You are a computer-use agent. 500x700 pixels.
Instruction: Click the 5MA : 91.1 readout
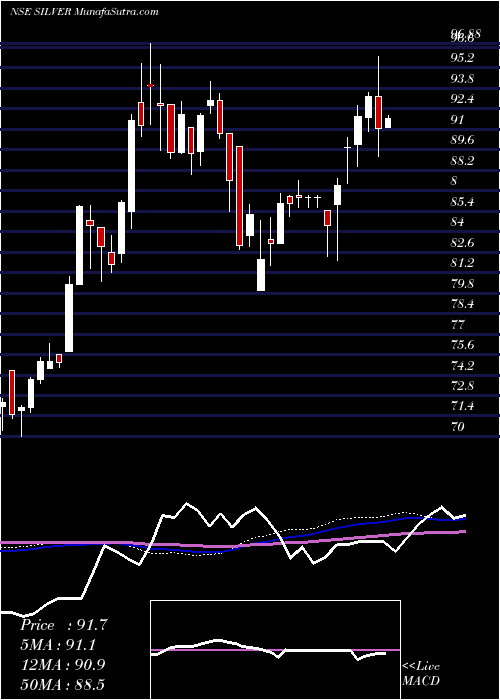pyautogui.click(x=58, y=645)
